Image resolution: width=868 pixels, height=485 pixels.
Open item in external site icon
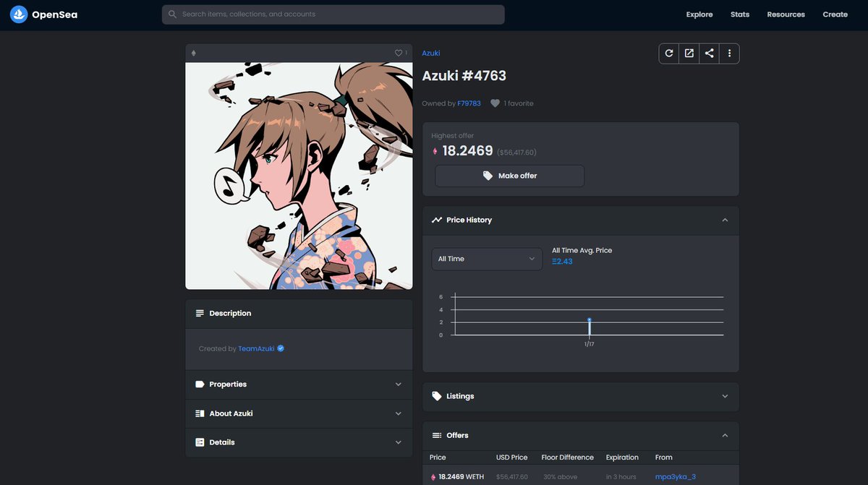(x=689, y=53)
